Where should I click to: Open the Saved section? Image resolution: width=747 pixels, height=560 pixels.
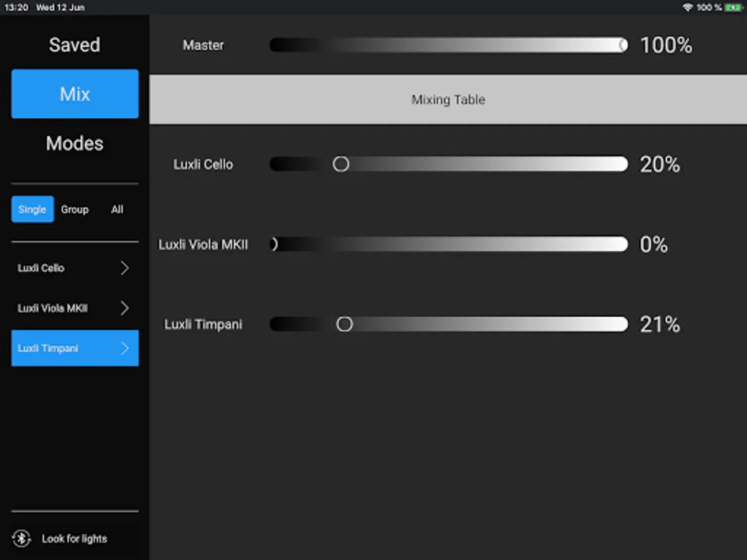coord(75,45)
